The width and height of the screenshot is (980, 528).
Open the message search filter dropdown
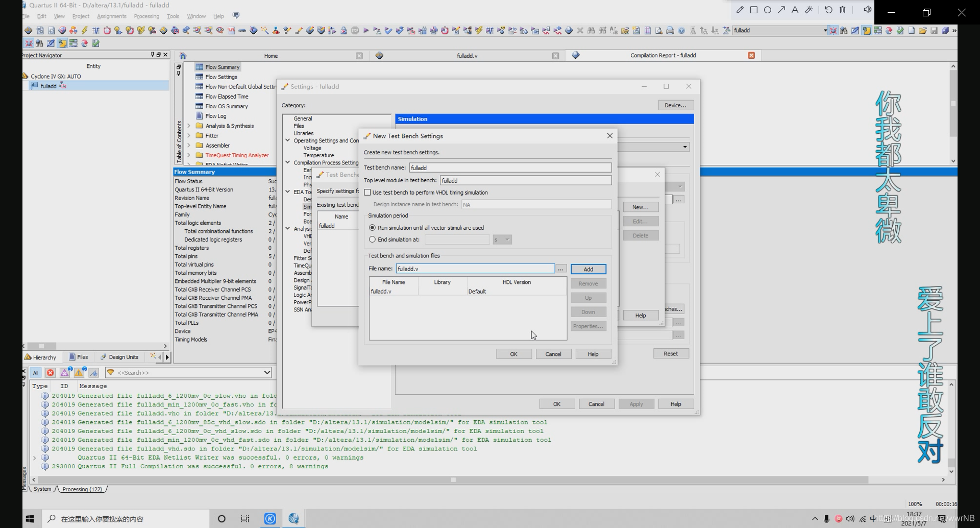(266, 372)
